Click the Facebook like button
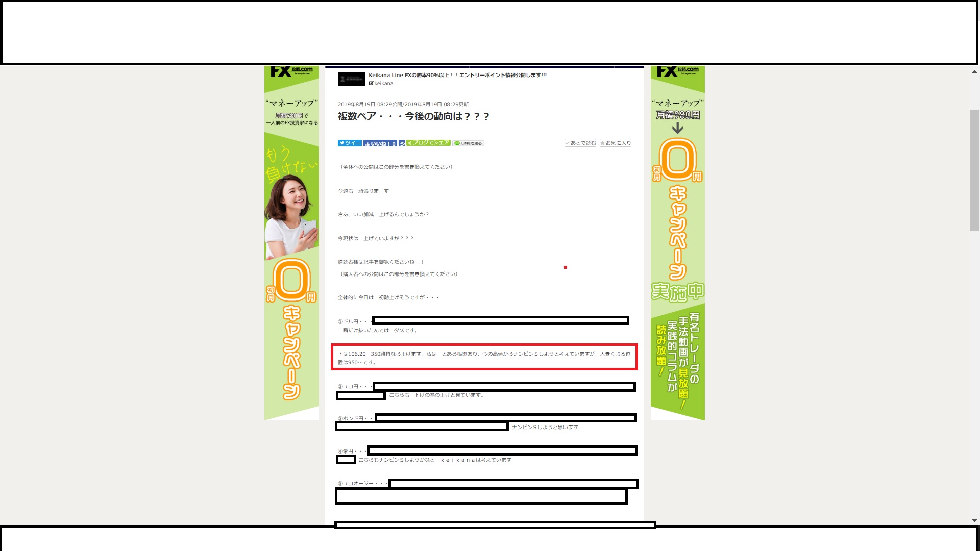 click(x=380, y=144)
